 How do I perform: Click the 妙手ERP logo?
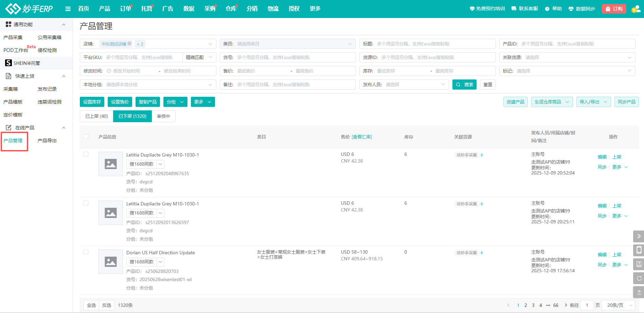tap(29, 9)
